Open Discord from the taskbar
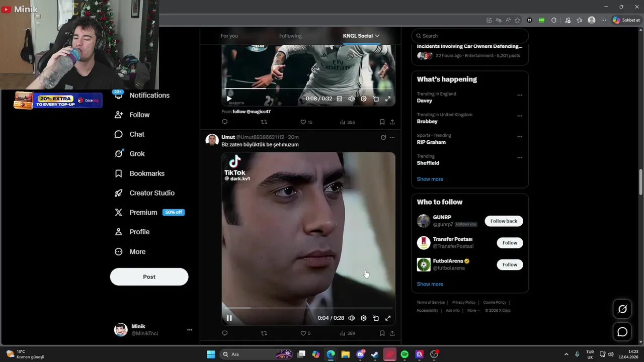The height and width of the screenshot is (362, 644). pyautogui.click(x=360, y=354)
